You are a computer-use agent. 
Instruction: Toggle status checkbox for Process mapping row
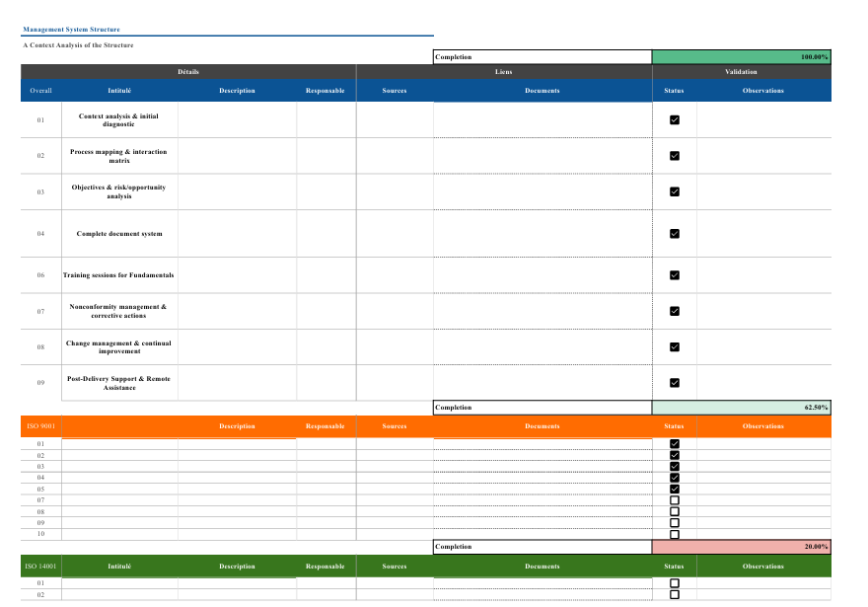coord(675,156)
